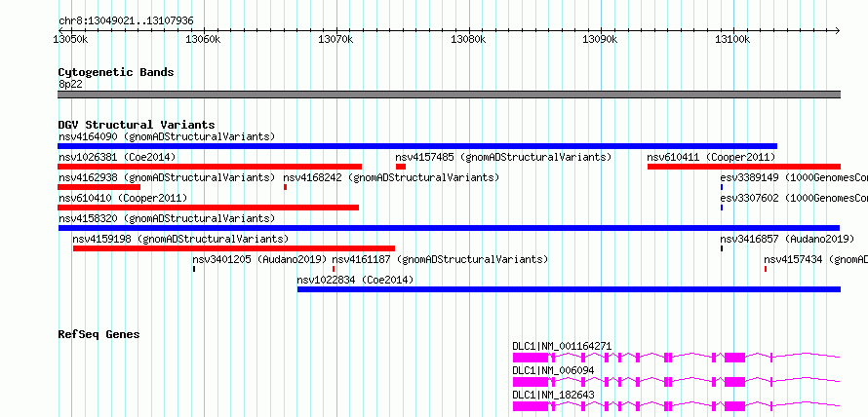Open the nsv1022834 (Coe2014) label

tap(355, 280)
